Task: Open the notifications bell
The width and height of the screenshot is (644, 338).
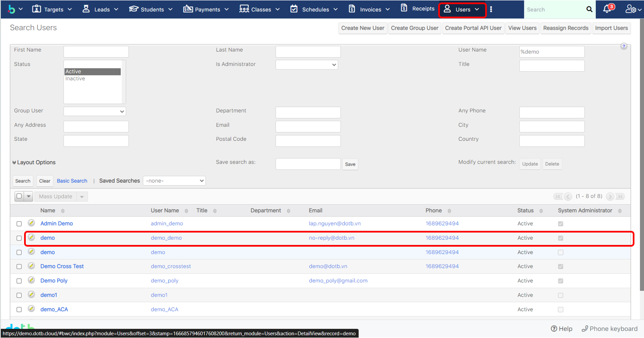Action: 608,9
